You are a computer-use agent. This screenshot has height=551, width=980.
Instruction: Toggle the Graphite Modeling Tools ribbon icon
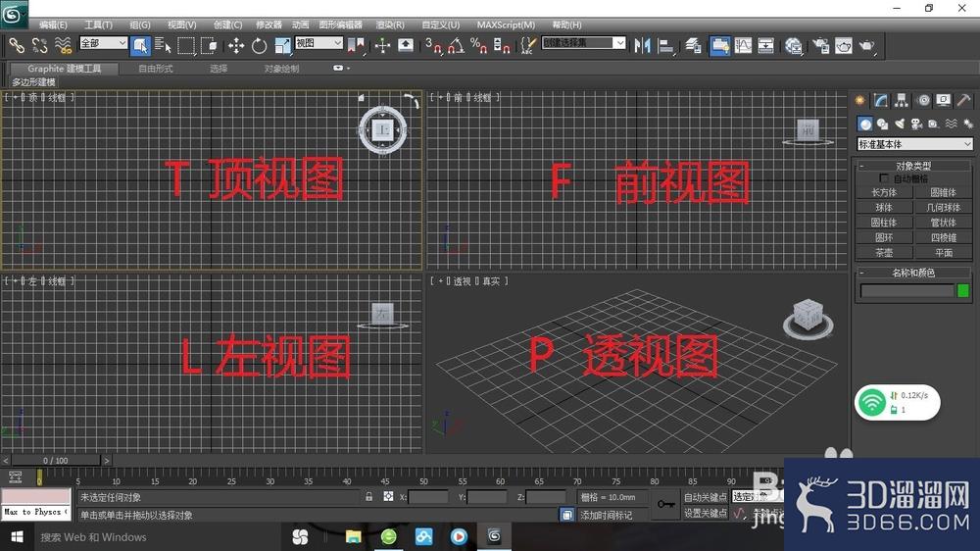click(719, 45)
